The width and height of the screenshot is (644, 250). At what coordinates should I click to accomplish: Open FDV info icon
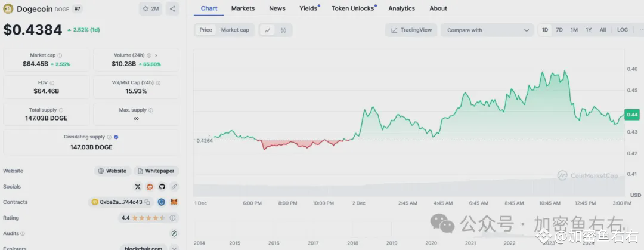click(x=52, y=83)
